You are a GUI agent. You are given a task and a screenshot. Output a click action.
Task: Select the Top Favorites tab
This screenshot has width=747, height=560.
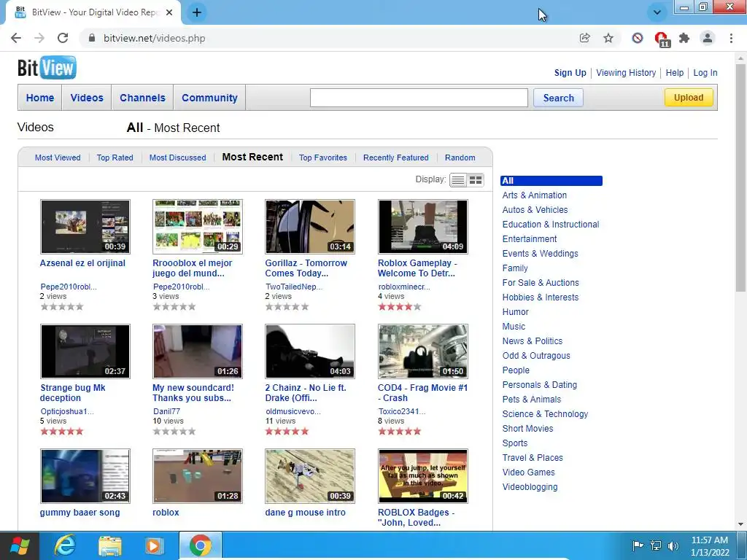pyautogui.click(x=323, y=157)
